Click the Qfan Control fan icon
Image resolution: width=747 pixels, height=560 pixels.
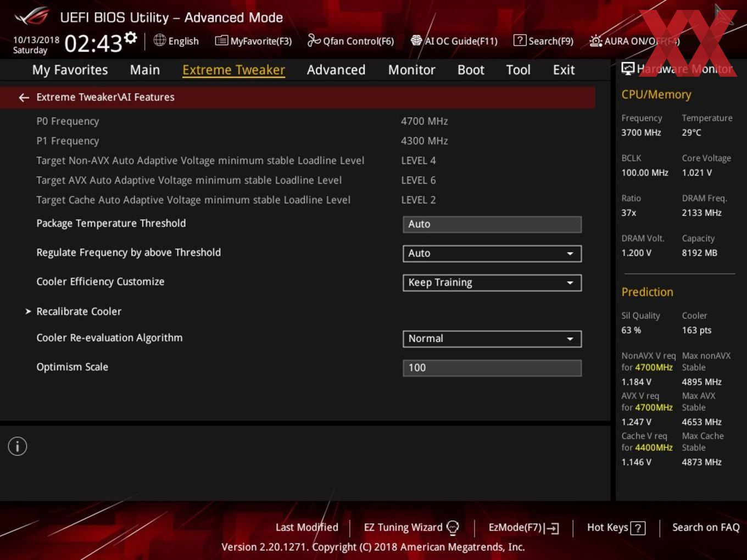click(314, 40)
